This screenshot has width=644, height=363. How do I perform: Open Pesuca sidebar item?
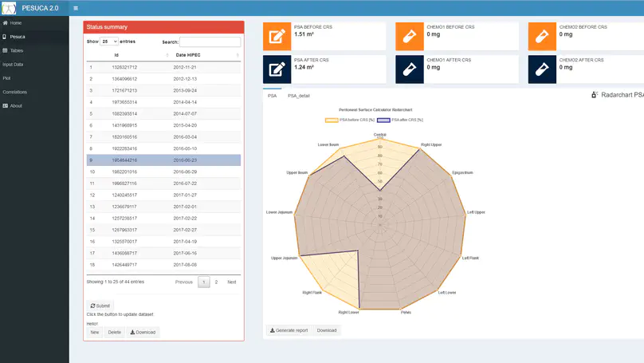pos(34,37)
